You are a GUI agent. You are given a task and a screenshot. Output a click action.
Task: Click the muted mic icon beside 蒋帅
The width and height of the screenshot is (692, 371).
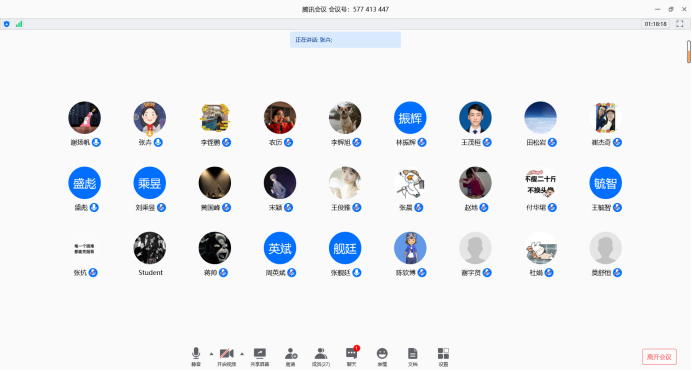pyautogui.click(x=223, y=273)
